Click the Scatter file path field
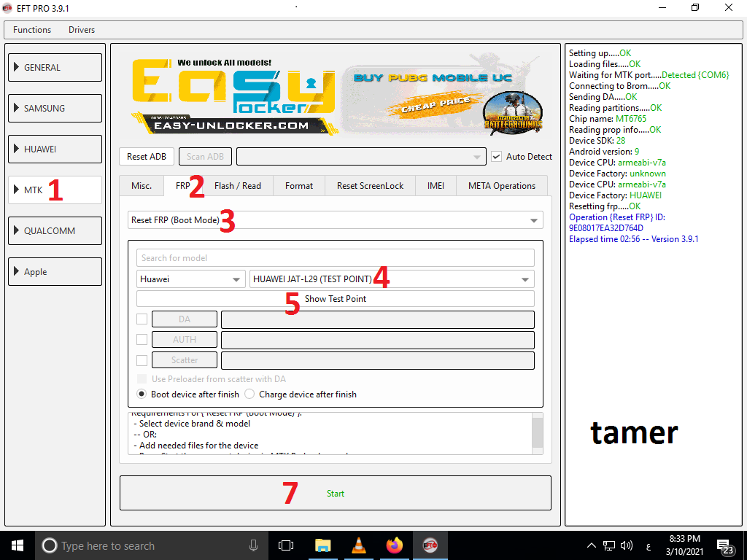The width and height of the screenshot is (747, 560). 378,360
